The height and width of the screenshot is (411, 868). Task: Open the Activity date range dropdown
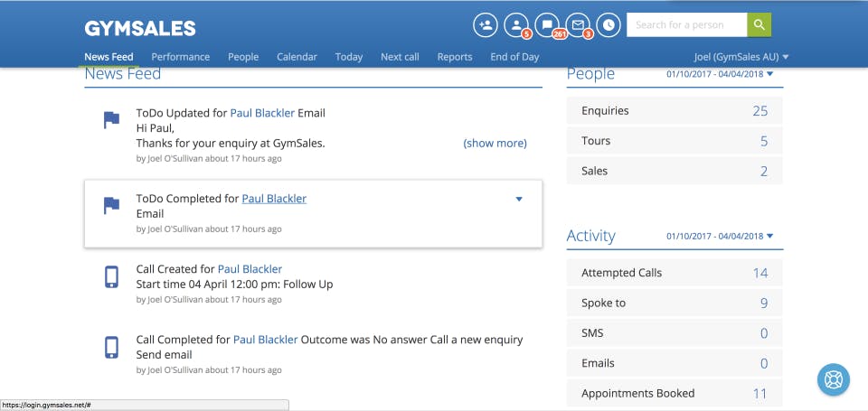tap(720, 236)
